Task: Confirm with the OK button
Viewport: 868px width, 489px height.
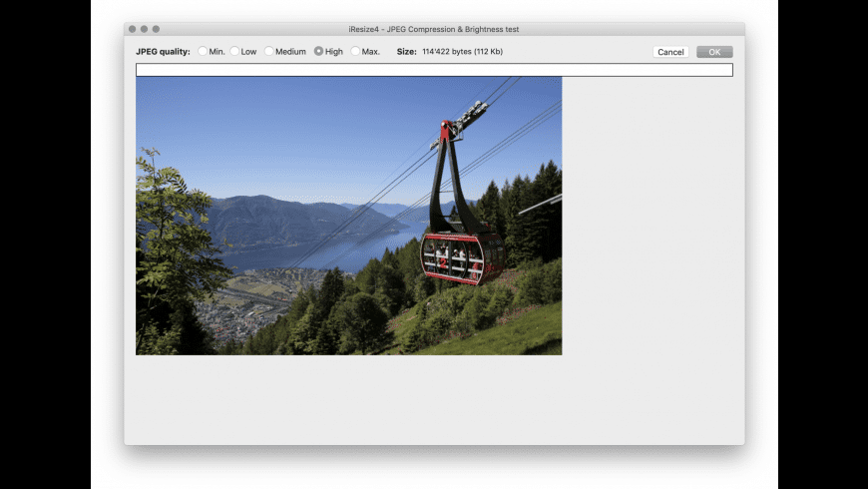Action: coord(714,52)
